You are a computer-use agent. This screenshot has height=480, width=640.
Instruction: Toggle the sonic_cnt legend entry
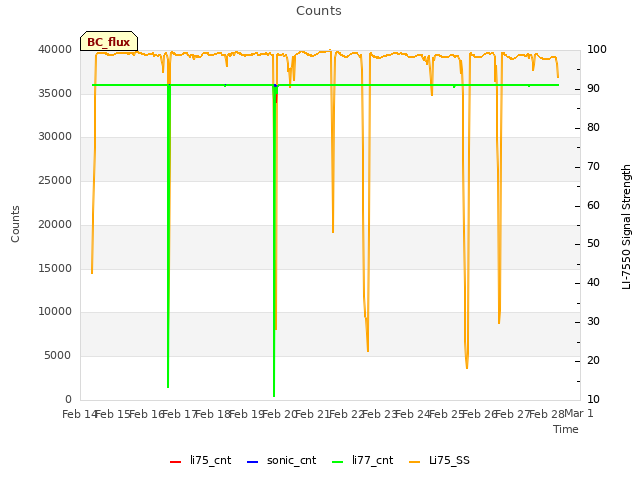(x=282, y=460)
